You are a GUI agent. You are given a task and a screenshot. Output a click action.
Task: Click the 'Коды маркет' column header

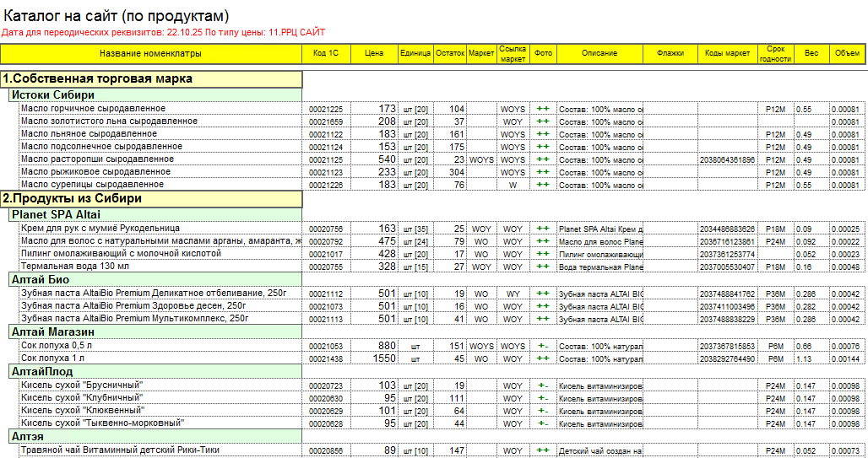pos(727,54)
